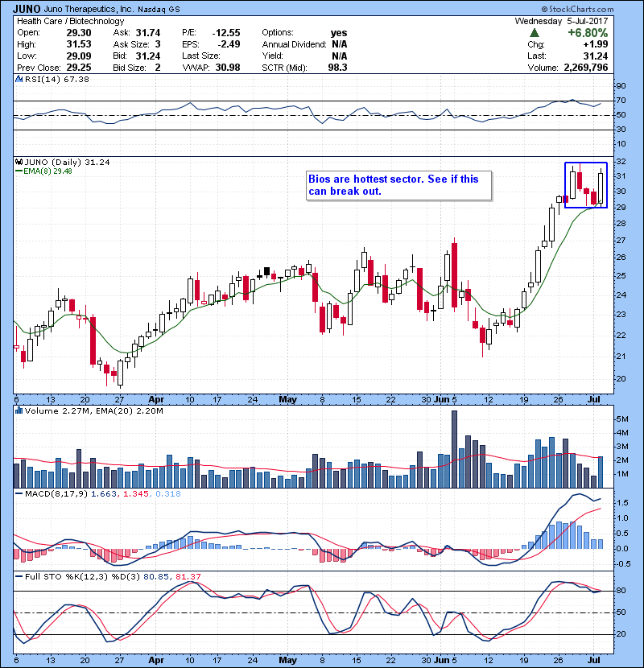The image size is (644, 668).
Task: Click the VWAP value 30.98
Action: [x=228, y=68]
